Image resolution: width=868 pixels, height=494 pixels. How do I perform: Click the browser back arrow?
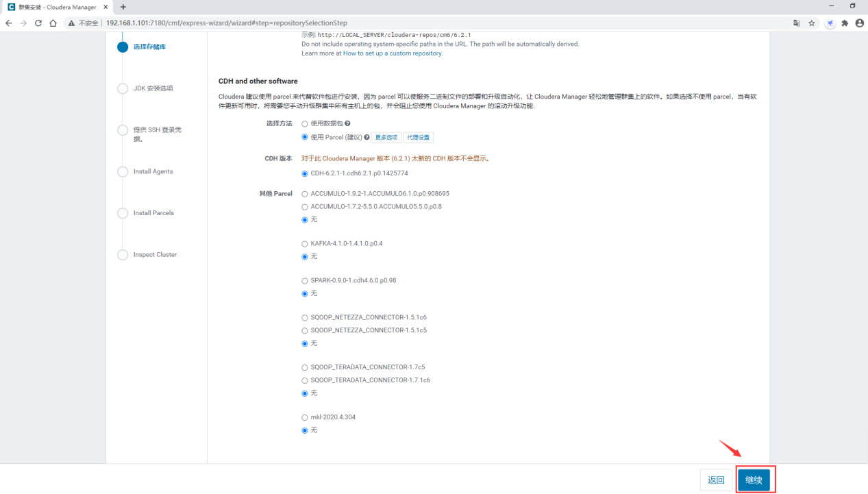9,23
